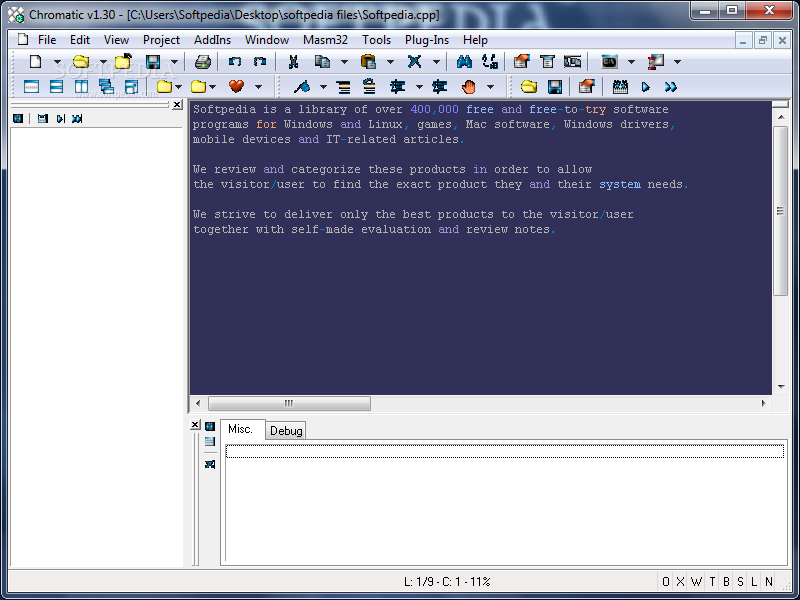
Task: Toggle the L indicator in the status bar
Action: pyautogui.click(x=754, y=582)
